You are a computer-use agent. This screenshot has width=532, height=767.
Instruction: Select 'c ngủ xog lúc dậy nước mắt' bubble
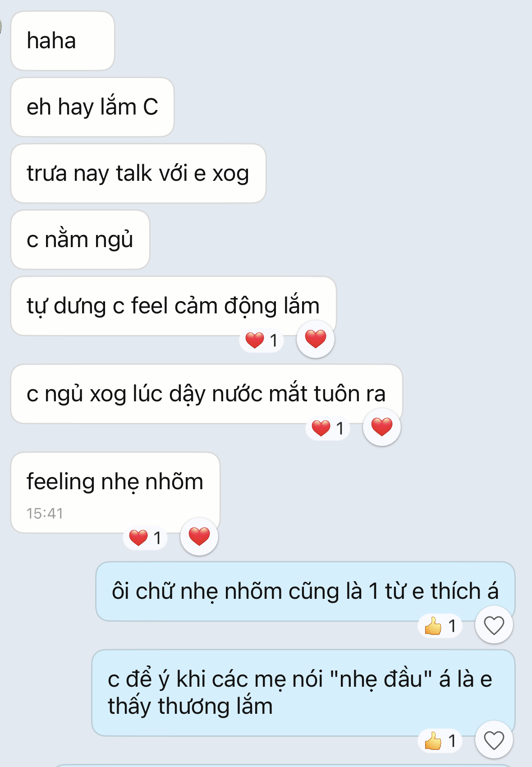[x=206, y=394]
